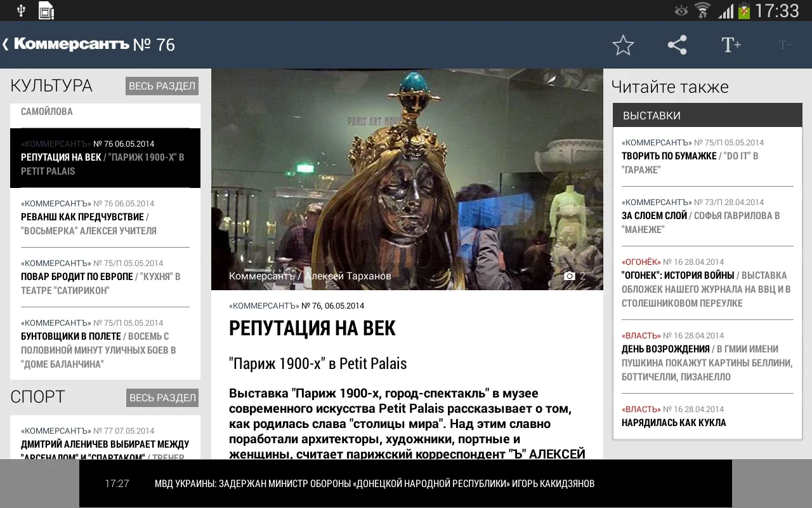Viewport: 812px width, 508px height.
Task: Tap issue date № 76, 06.05.2014 above headline
Action: (x=332, y=305)
